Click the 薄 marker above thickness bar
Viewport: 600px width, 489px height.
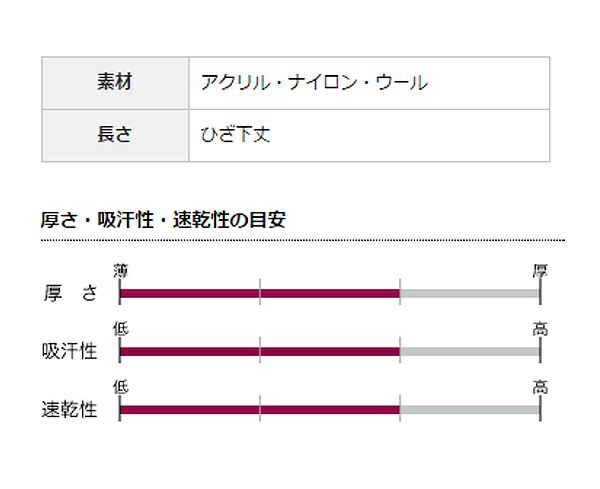[x=121, y=271]
